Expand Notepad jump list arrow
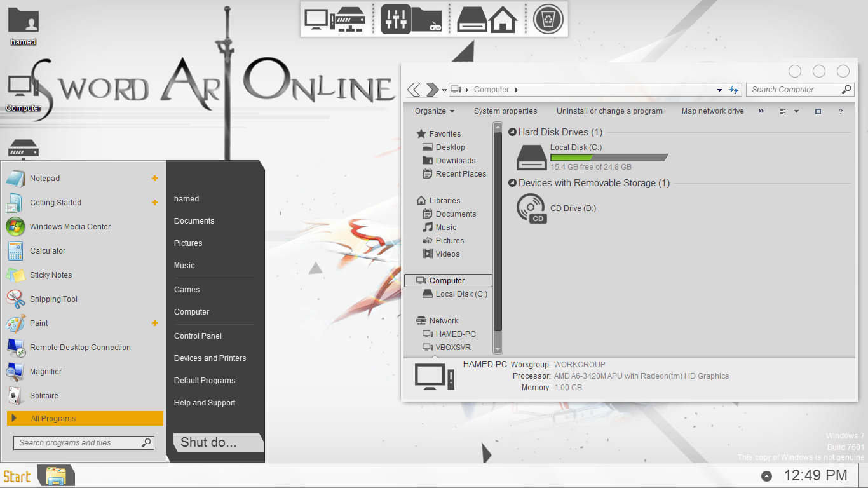The height and width of the screenshot is (488, 868). 154,179
